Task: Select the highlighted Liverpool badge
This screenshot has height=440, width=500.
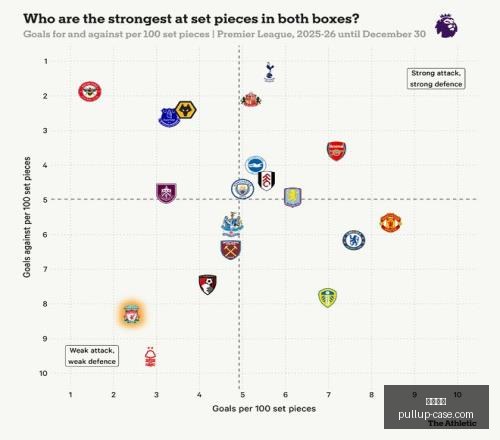Action: 132,314
